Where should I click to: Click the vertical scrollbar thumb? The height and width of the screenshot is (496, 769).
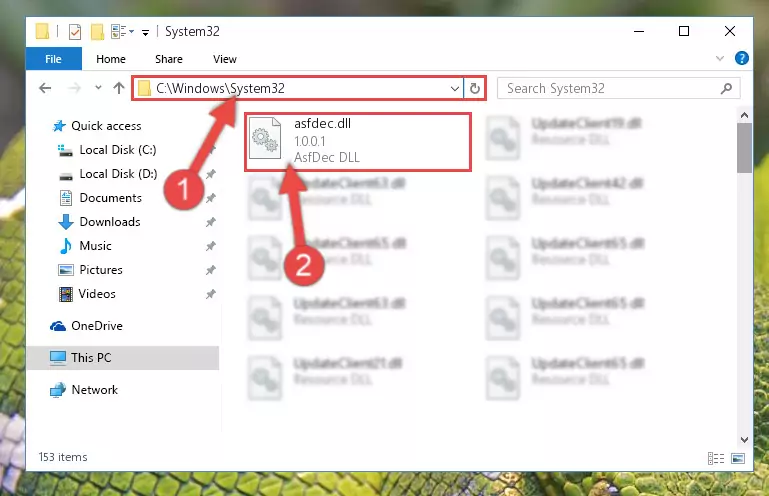click(x=744, y=148)
